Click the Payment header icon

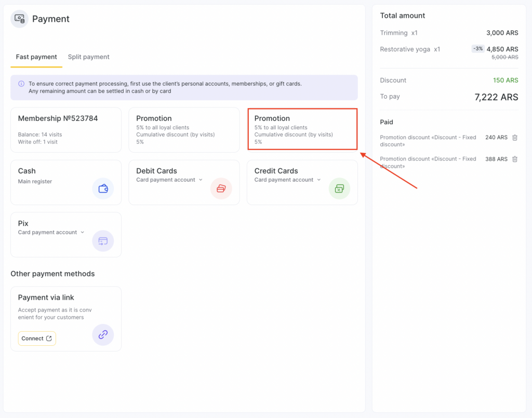pyautogui.click(x=19, y=19)
